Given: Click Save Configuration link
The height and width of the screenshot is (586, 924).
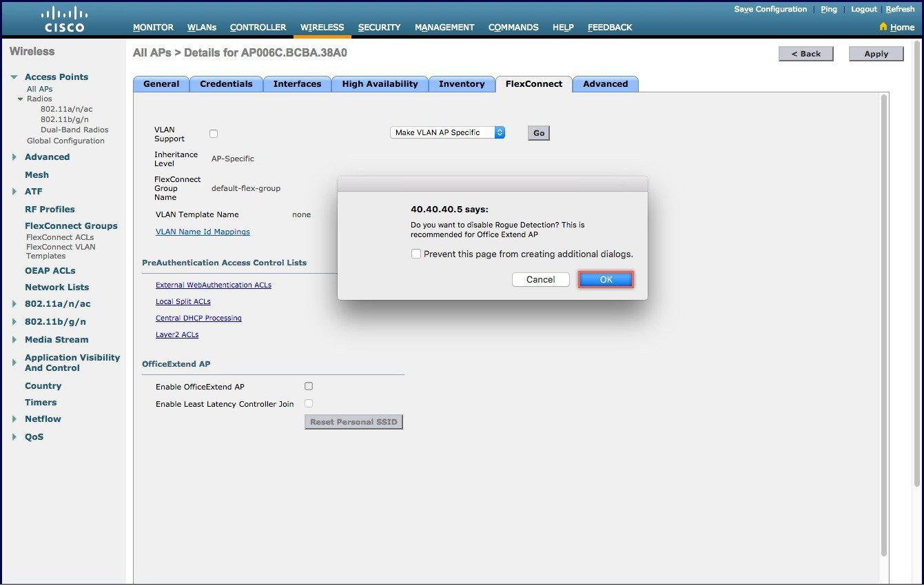Looking at the screenshot, I should (770, 10).
